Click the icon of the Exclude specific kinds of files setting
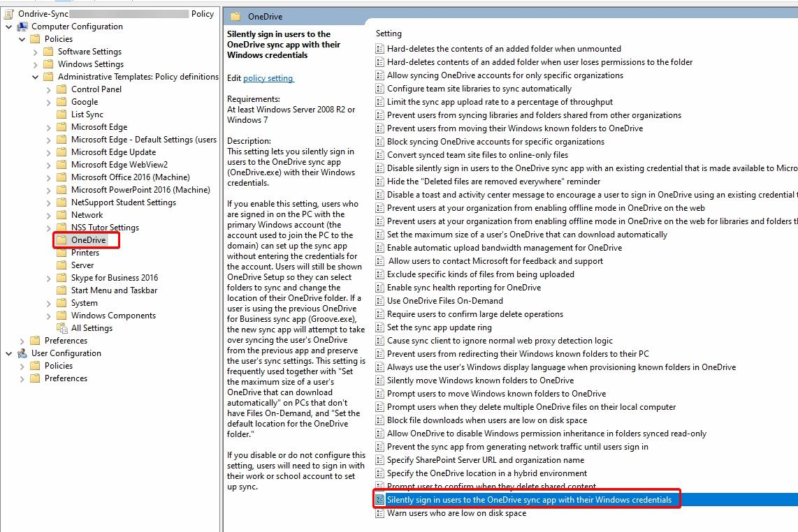Viewport: 798px width, 532px height. (379, 274)
